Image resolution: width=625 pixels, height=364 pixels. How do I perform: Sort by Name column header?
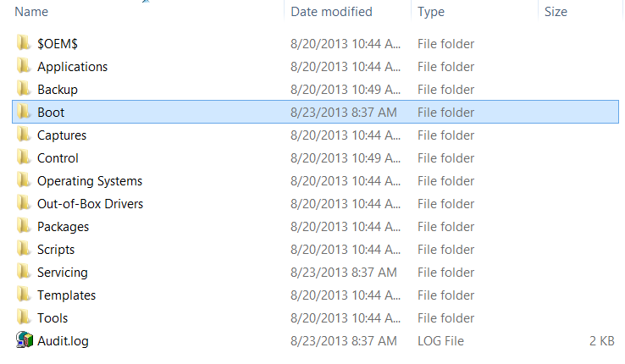pyautogui.click(x=31, y=12)
